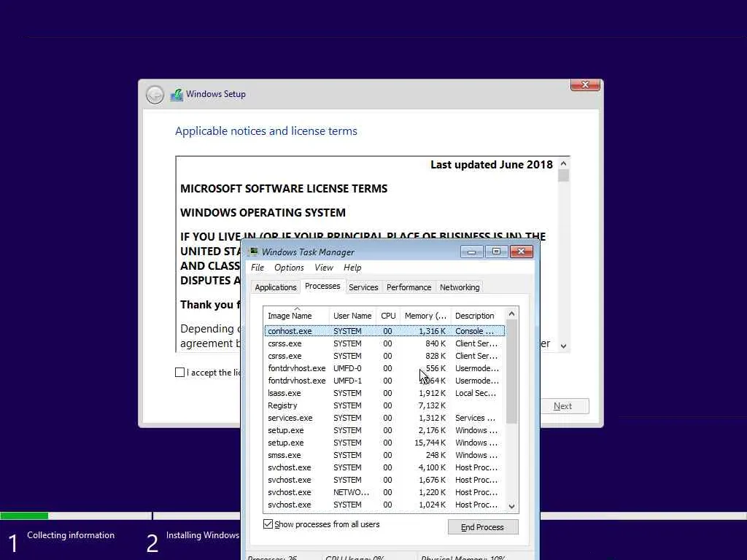
Task: Click the license text scrollbar thumb
Action: point(564,176)
